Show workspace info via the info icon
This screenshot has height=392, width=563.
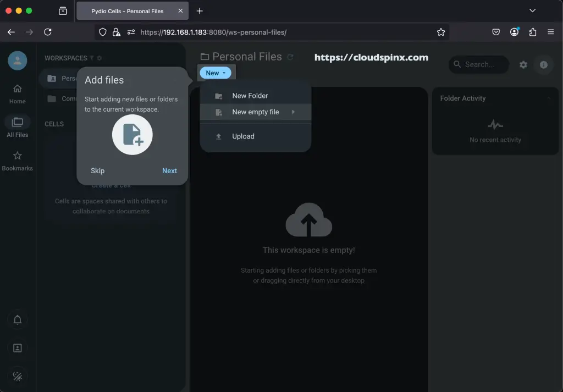(543, 65)
